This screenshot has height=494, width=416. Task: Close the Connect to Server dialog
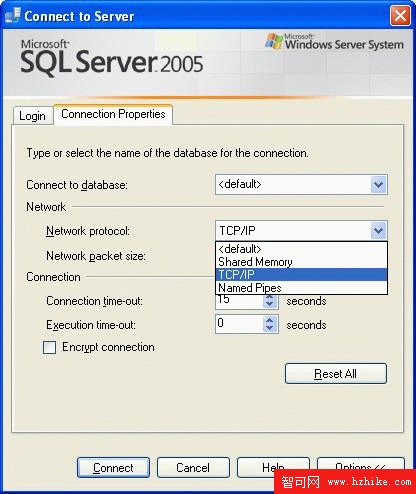(400, 16)
